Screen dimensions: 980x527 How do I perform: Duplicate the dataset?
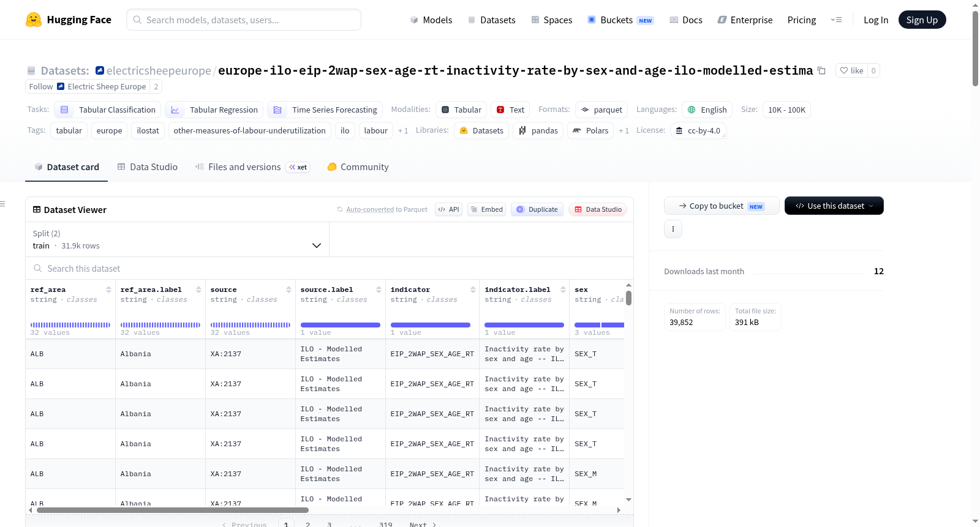coord(537,209)
